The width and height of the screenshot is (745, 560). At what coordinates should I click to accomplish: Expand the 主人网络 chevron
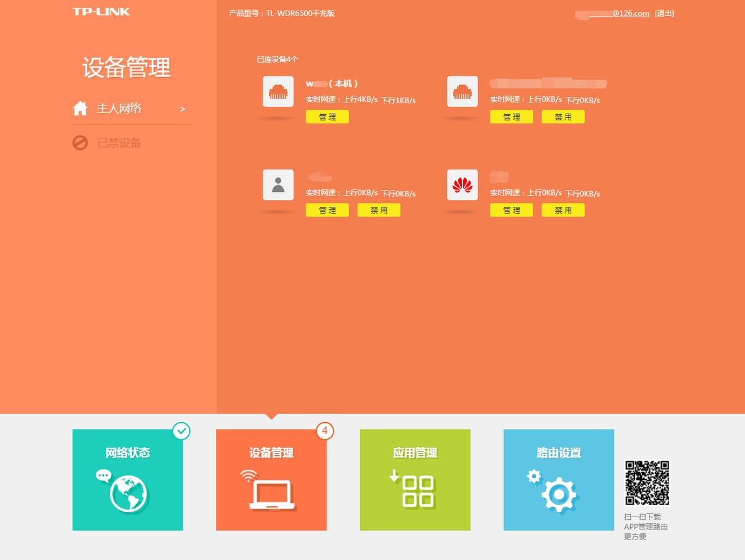[183, 108]
